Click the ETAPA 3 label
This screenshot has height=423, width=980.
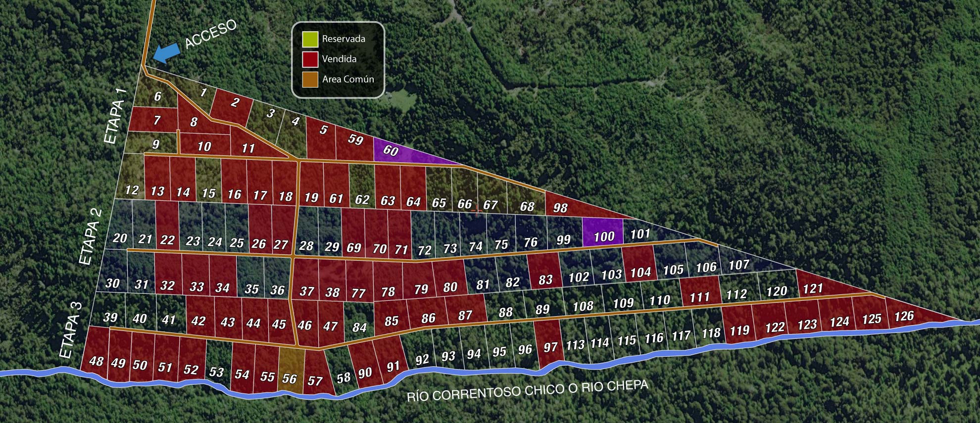pos(71,329)
